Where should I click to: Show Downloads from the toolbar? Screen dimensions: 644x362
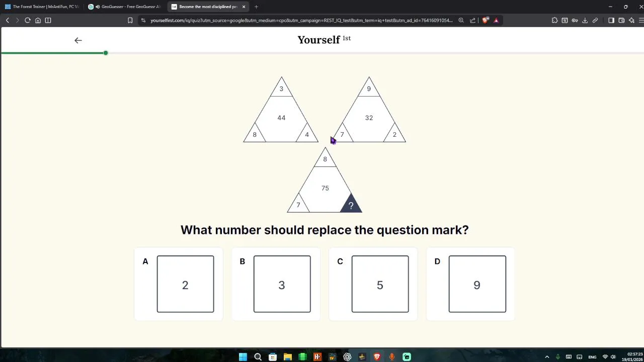585,20
